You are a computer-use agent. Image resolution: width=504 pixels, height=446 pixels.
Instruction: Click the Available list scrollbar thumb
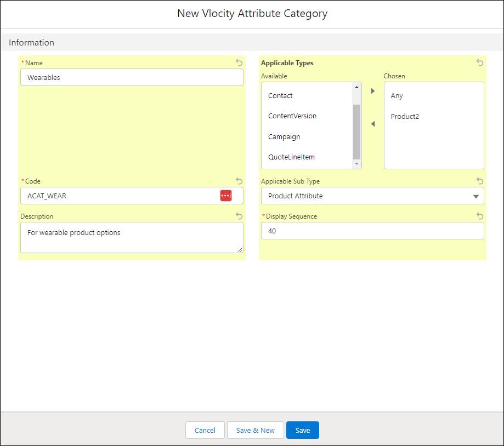click(356, 131)
